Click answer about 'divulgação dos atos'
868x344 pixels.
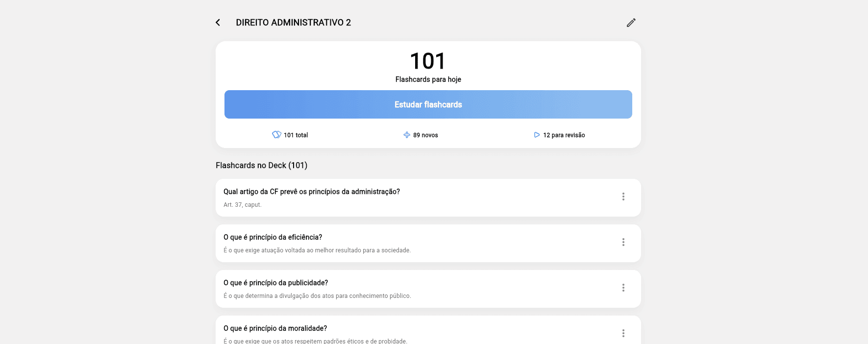(x=317, y=296)
